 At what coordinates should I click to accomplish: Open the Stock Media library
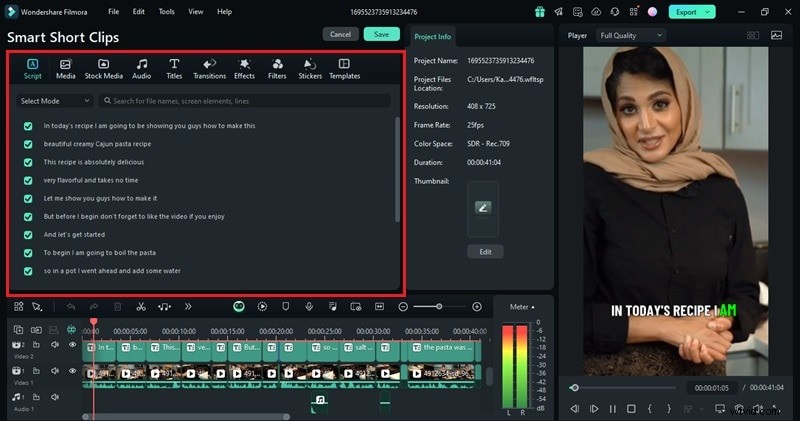(x=104, y=69)
